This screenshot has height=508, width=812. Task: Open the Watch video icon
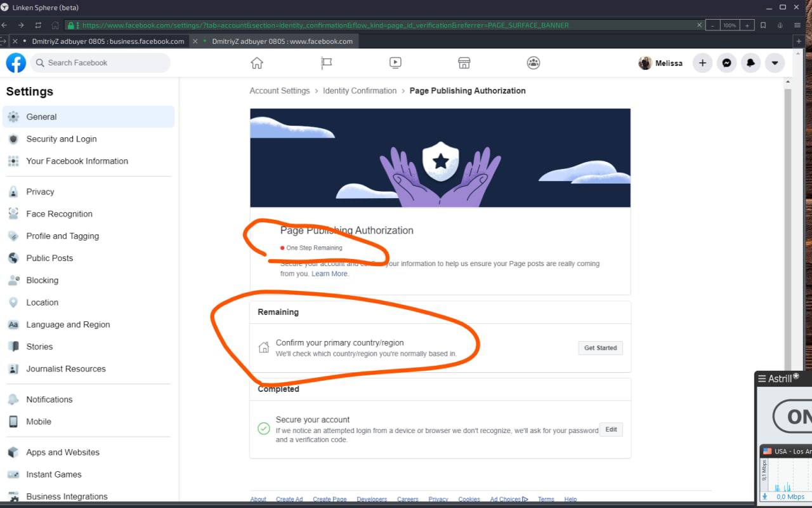tap(395, 63)
